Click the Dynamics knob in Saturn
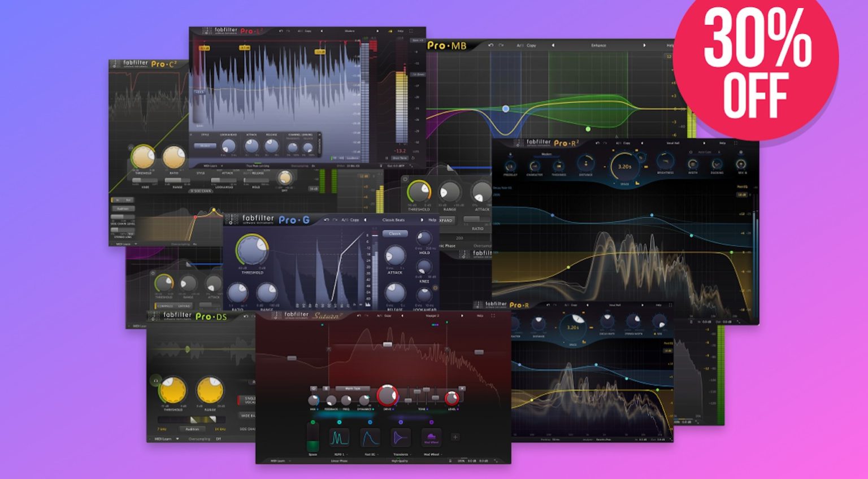Screen dimensions: 868x479 [364, 400]
